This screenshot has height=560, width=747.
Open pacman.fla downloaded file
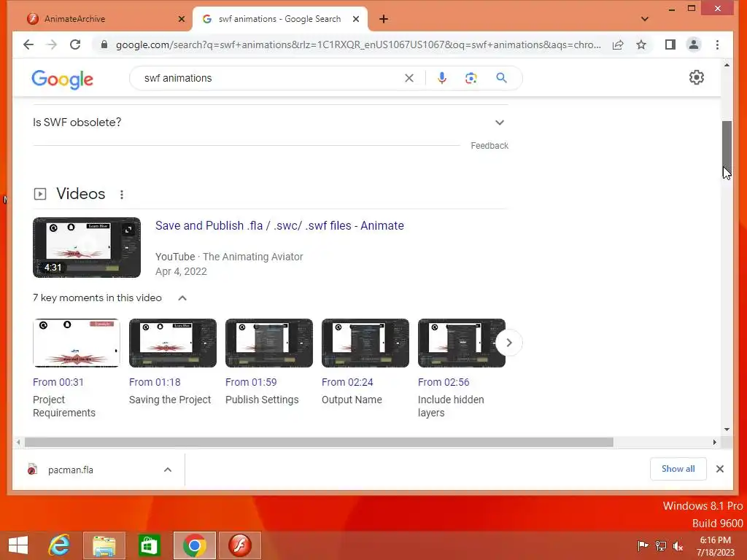pos(71,470)
